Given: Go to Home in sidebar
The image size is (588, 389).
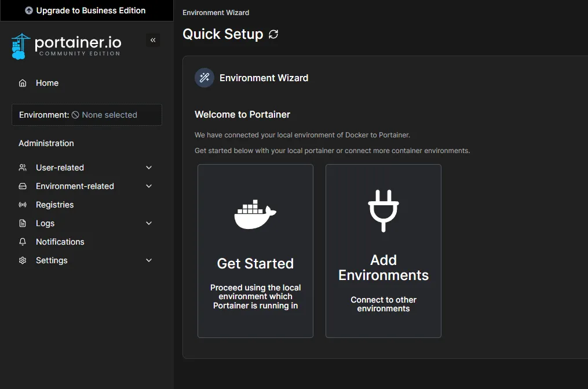Looking at the screenshot, I should [x=47, y=83].
